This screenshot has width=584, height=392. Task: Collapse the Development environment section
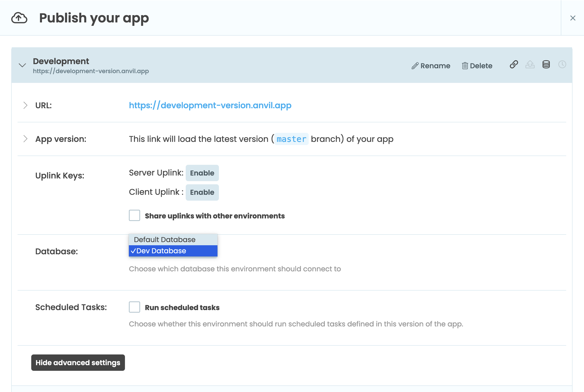pos(22,66)
